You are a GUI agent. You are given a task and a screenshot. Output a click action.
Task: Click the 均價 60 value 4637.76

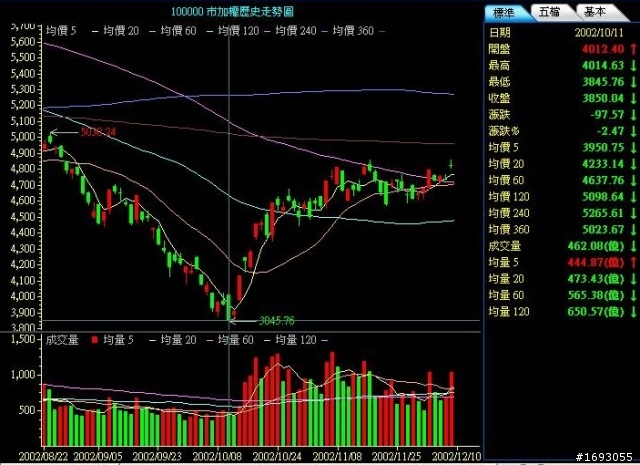[603, 180]
